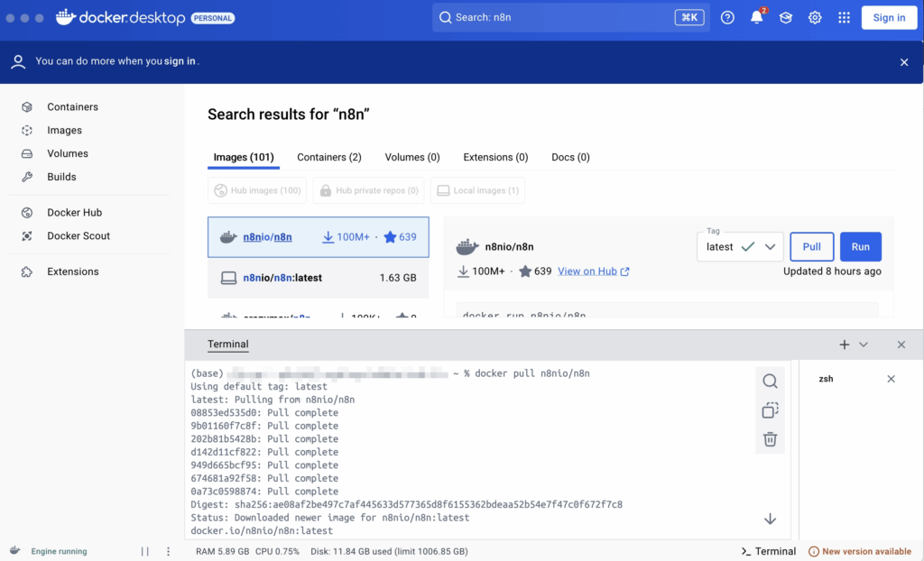Open the Settings gear icon
The image size is (924, 561).
[x=815, y=18]
